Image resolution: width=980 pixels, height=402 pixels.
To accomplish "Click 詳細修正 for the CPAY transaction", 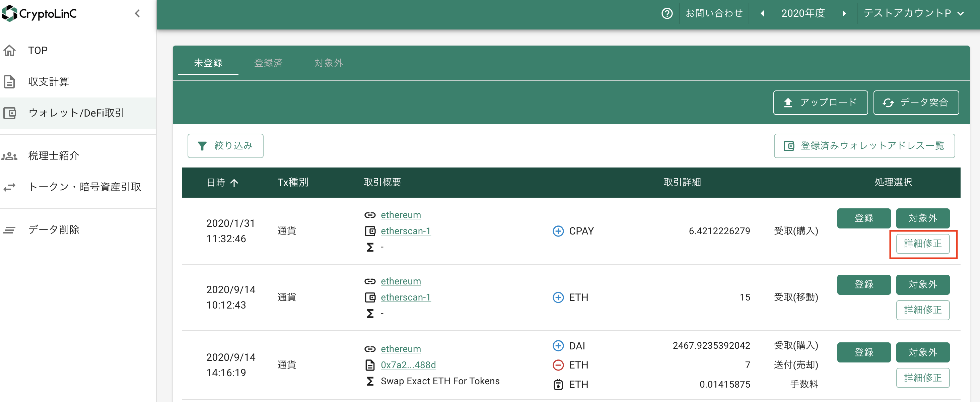I will [x=922, y=244].
